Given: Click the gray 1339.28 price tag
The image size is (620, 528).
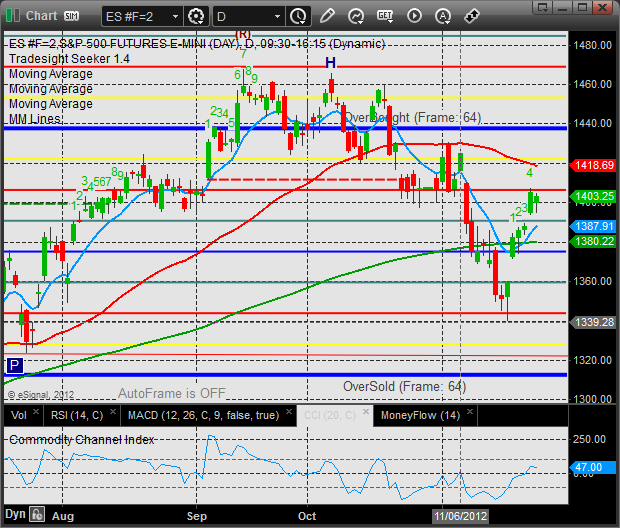Looking at the screenshot, I should pos(592,322).
